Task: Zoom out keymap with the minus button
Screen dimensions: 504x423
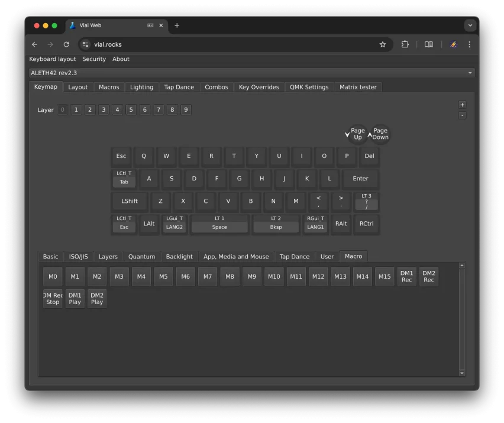Action: click(462, 115)
